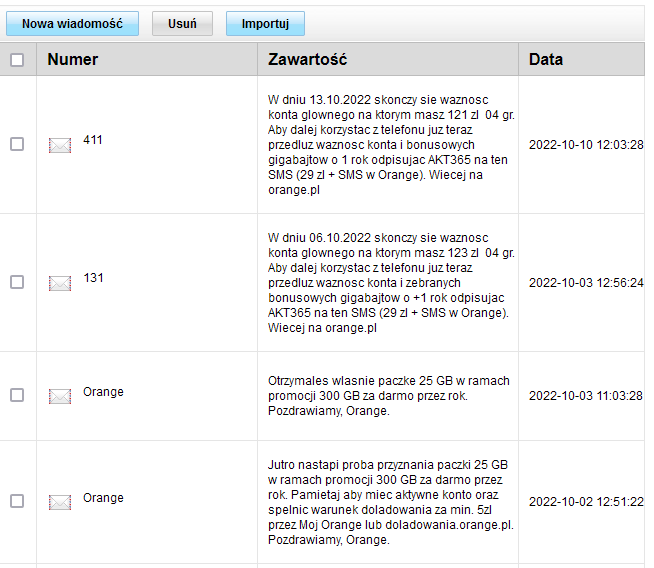Select checkbox for message from 131
Image resolution: width=654 pixels, height=568 pixels.
[17, 282]
